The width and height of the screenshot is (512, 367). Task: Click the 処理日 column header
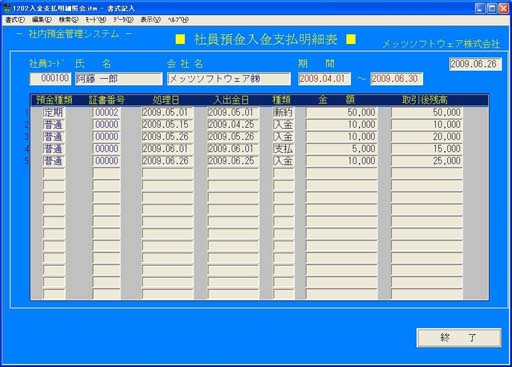click(166, 100)
